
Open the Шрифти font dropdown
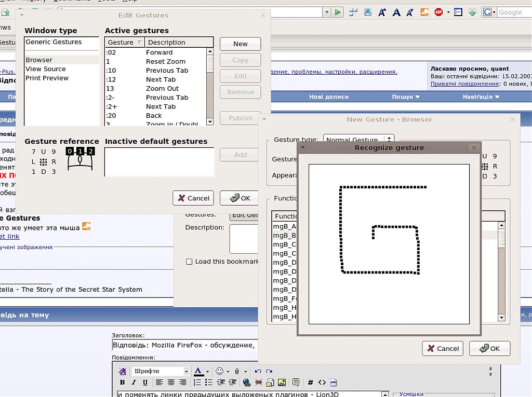(x=161, y=371)
